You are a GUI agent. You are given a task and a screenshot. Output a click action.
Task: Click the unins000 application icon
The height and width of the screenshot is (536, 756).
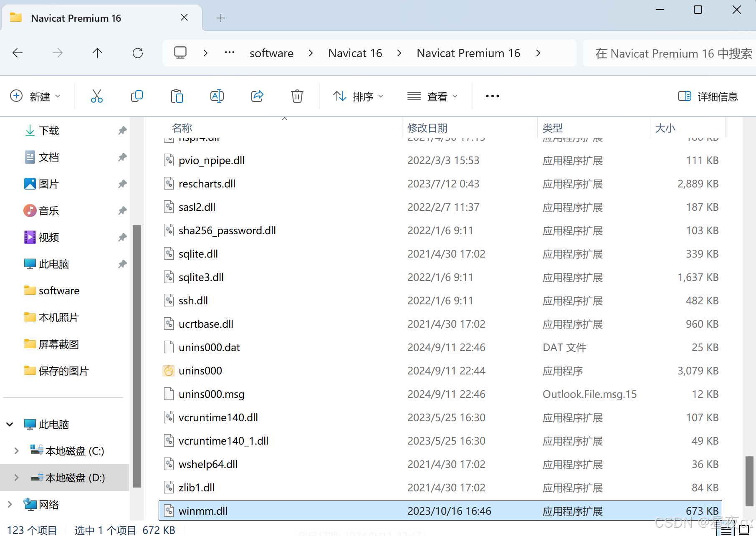coord(169,371)
